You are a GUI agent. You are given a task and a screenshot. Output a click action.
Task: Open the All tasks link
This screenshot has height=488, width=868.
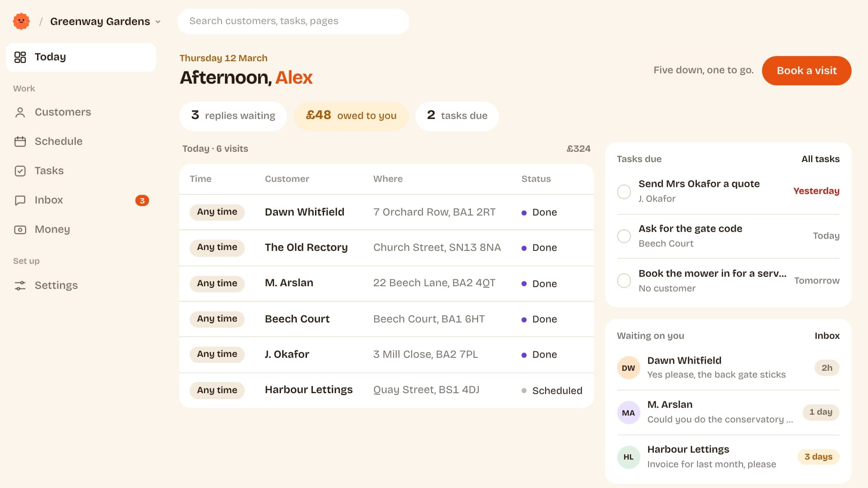pyautogui.click(x=820, y=159)
